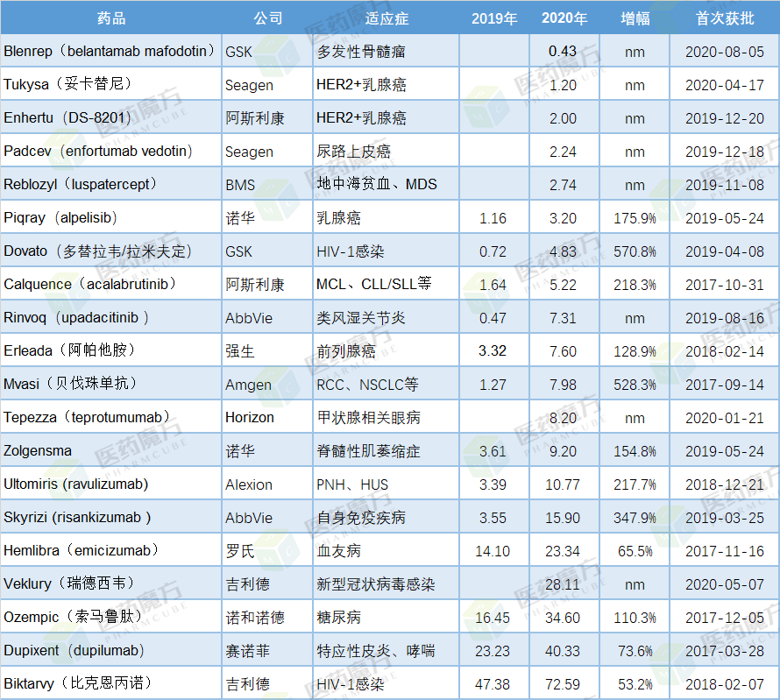
Task: Click the 赛诺菲 company cell
Action: coord(267,650)
